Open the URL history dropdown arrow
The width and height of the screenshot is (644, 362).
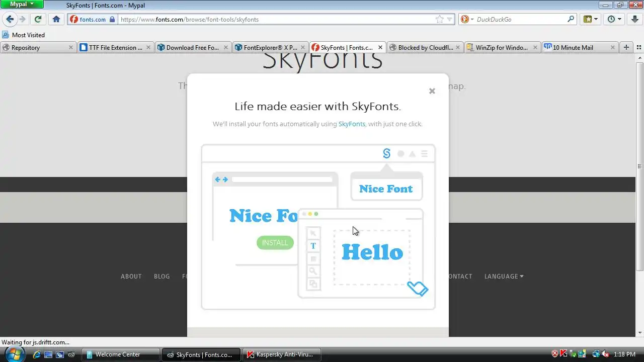pos(449,19)
